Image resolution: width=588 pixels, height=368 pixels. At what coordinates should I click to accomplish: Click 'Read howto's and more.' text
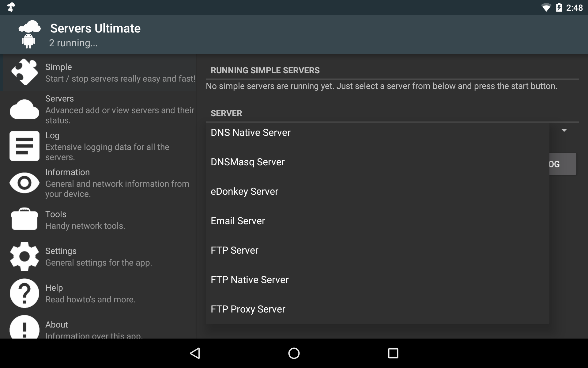90,299
